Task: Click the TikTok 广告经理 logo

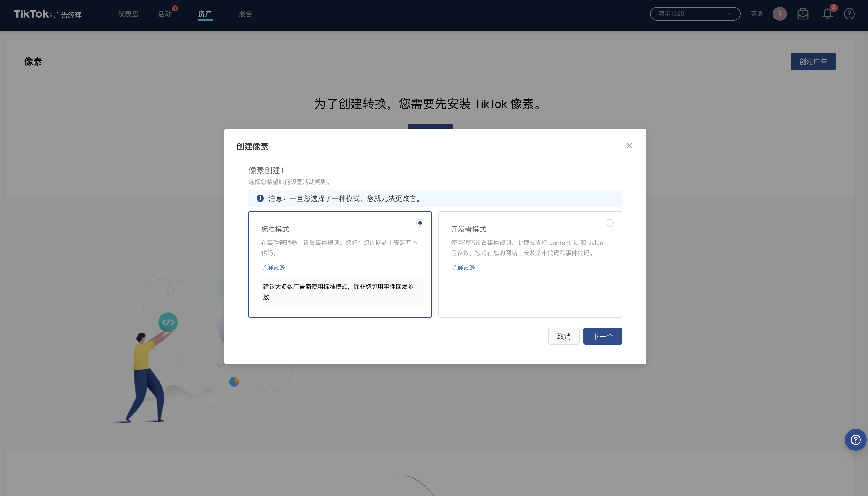Action: [x=48, y=14]
